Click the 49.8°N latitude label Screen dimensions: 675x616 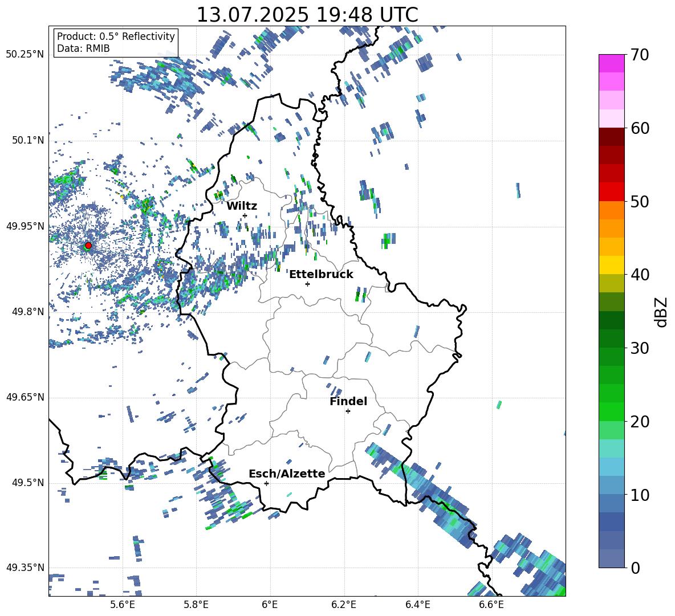coord(28,312)
